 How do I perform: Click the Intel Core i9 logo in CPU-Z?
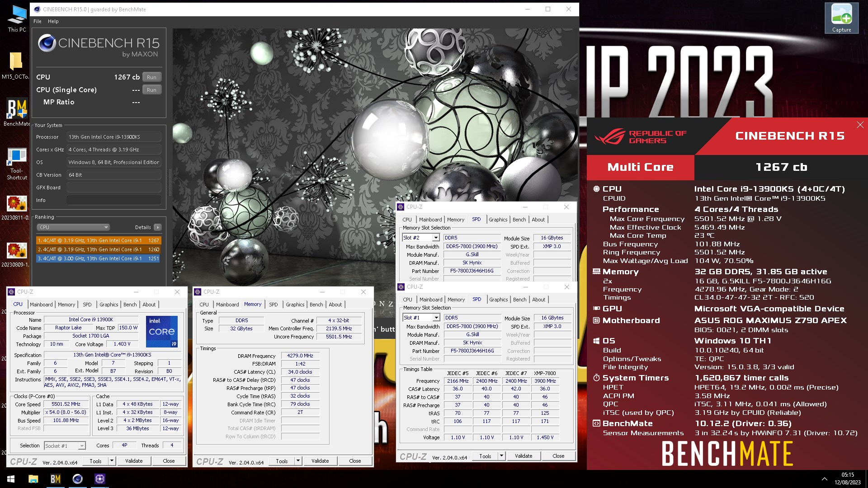pos(162,332)
